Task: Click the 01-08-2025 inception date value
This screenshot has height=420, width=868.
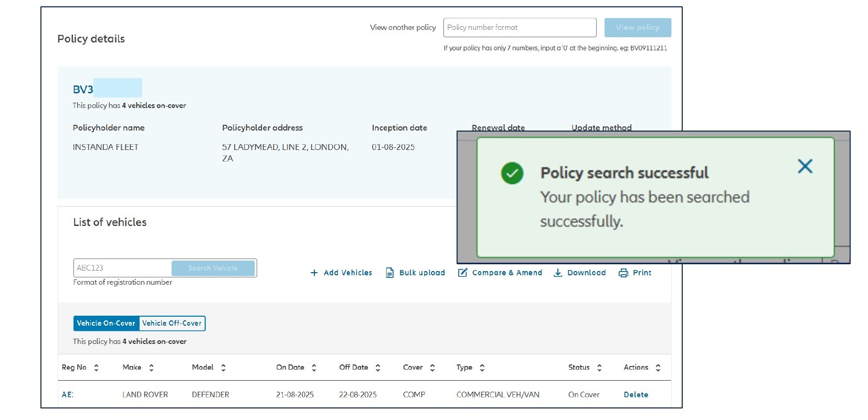Action: [x=393, y=147]
